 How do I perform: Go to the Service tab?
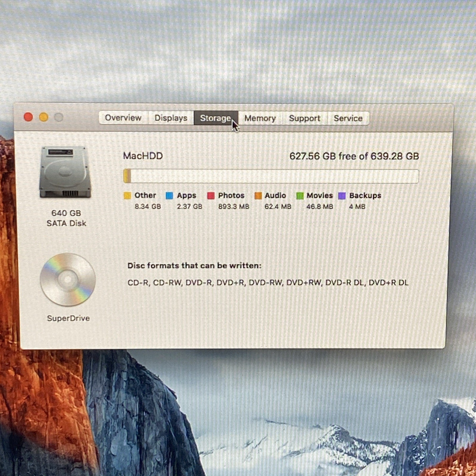click(348, 118)
